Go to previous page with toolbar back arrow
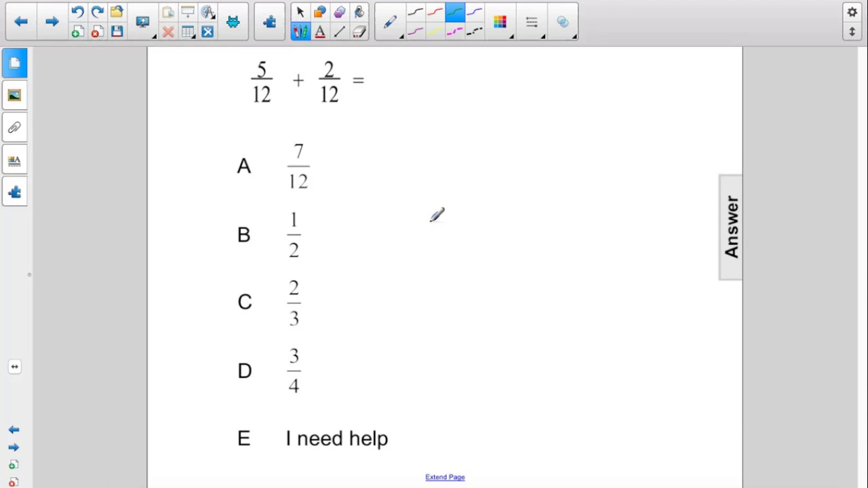The height and width of the screenshot is (488, 868). (20, 22)
